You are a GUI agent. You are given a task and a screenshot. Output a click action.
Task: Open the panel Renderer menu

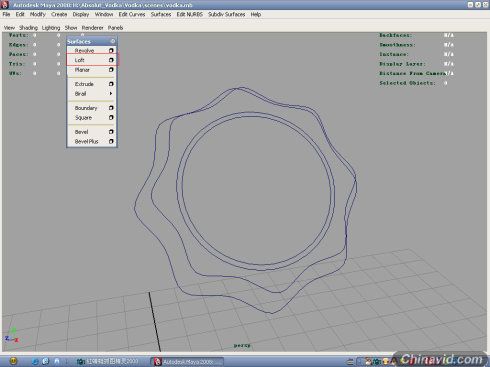(92, 28)
